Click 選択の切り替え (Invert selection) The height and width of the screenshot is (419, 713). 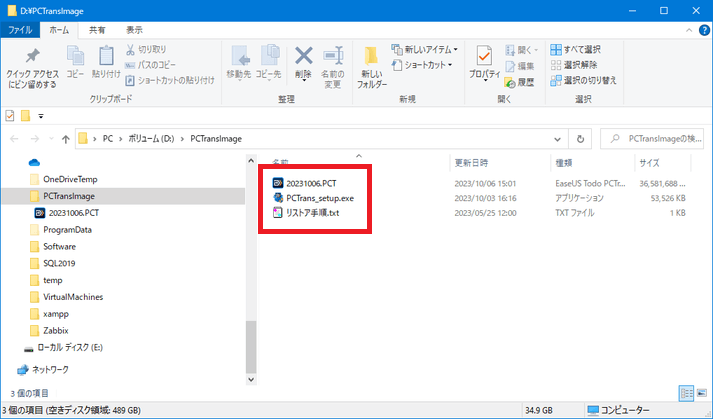pos(588,80)
